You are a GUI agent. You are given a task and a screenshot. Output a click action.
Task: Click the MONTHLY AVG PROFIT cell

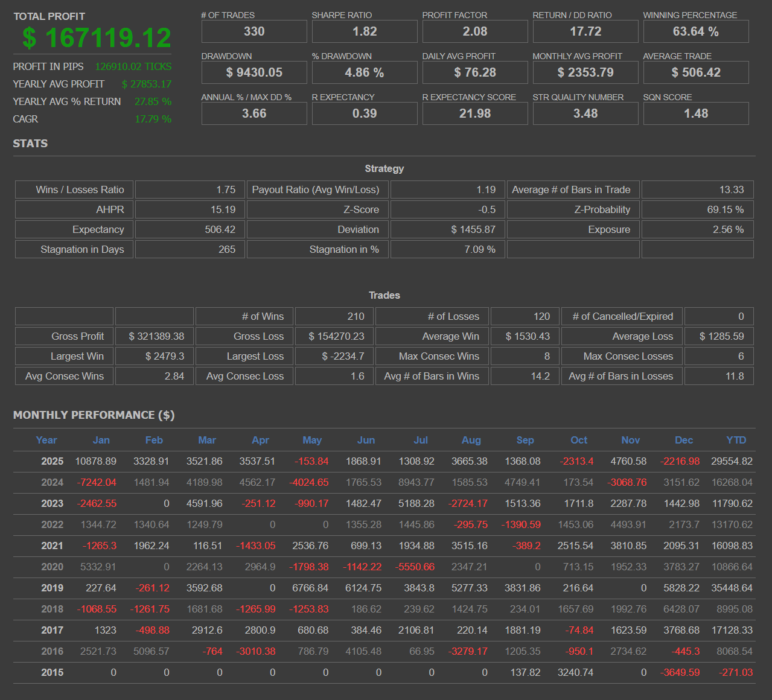585,72
